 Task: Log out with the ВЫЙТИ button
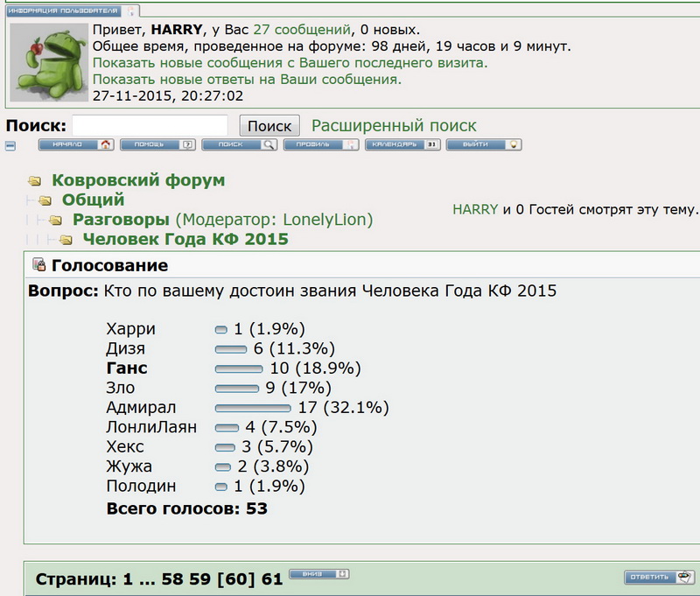pos(484,144)
